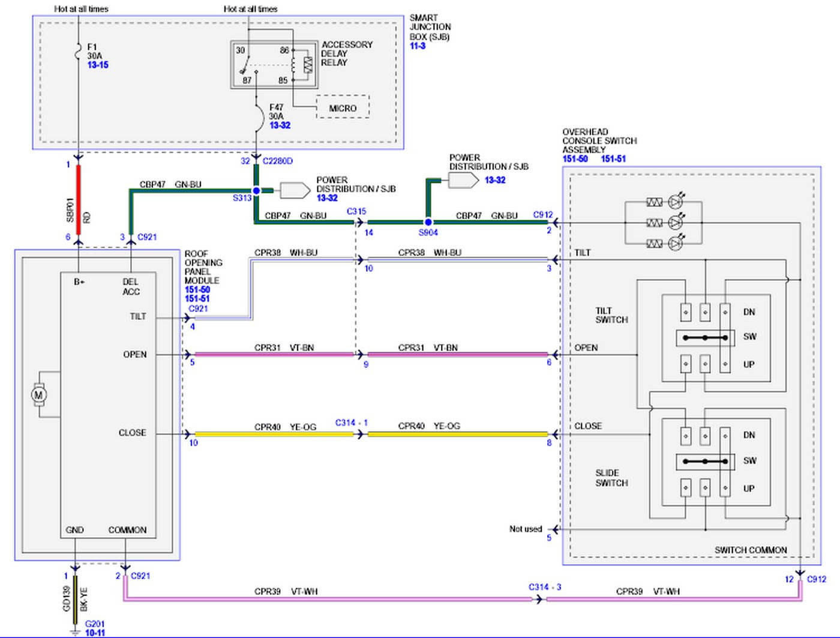This screenshot has width=840, height=638.
Task: Click the OVERHEAD CONSOLE SWITCH ASSEMBLY title
Action: (599, 141)
